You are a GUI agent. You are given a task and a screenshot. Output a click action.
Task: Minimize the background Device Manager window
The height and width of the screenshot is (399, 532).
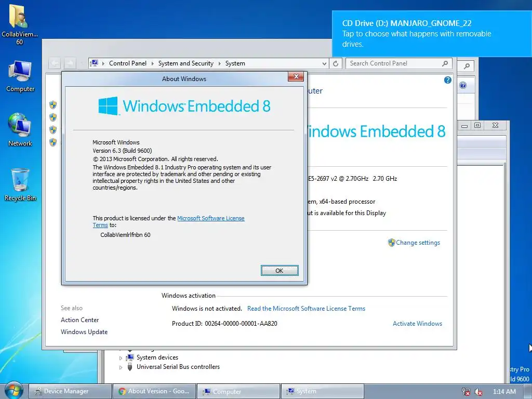[464, 126]
